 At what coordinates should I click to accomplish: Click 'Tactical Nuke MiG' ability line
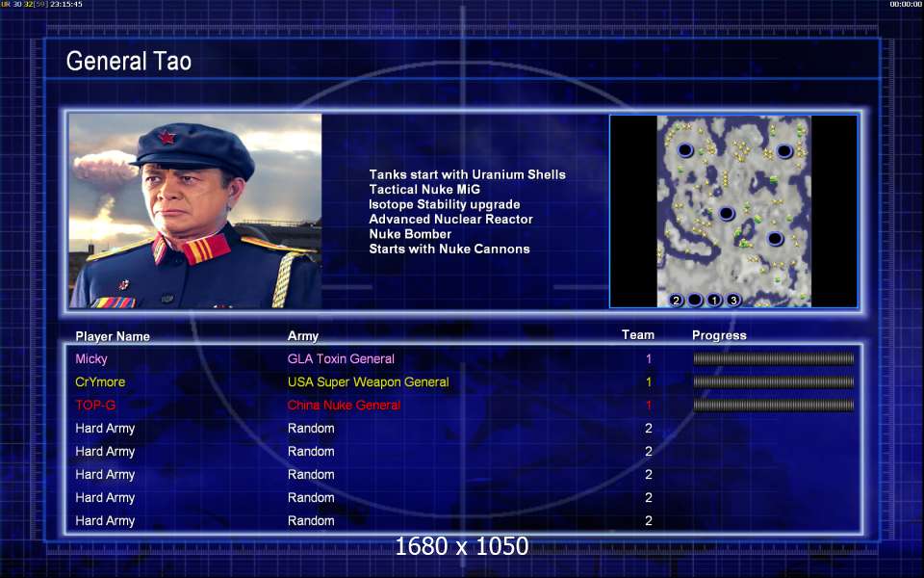coord(424,190)
